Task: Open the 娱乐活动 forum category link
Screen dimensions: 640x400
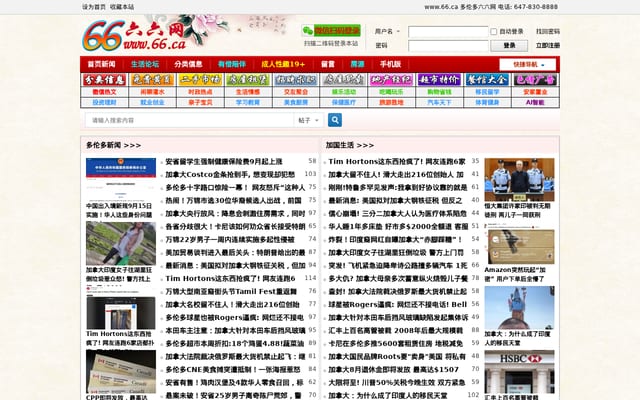Action: 344,92
